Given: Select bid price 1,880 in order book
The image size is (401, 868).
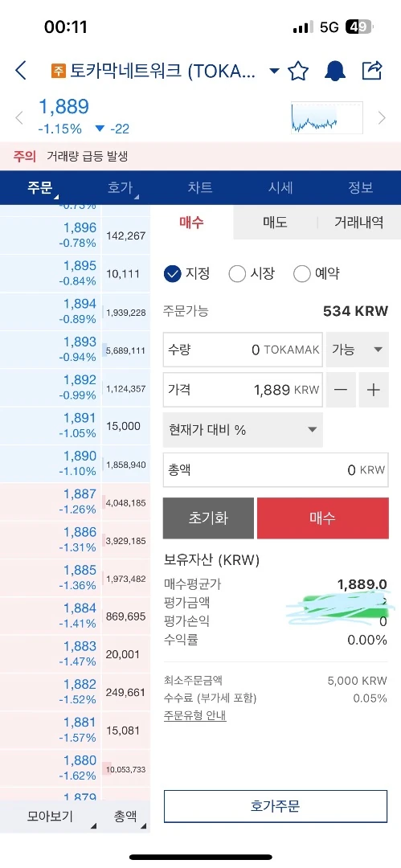Looking at the screenshot, I should pyautogui.click(x=51, y=768).
